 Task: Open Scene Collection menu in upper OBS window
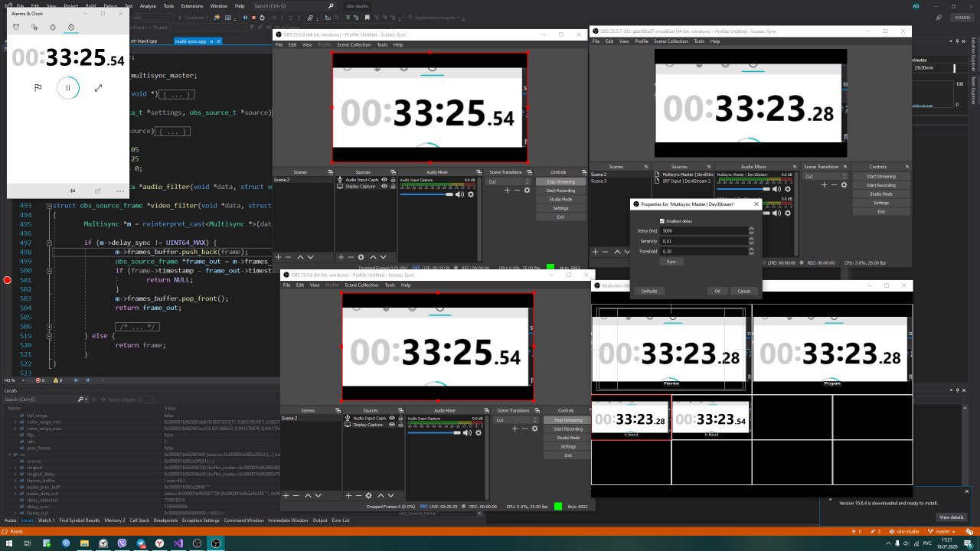[x=354, y=44]
